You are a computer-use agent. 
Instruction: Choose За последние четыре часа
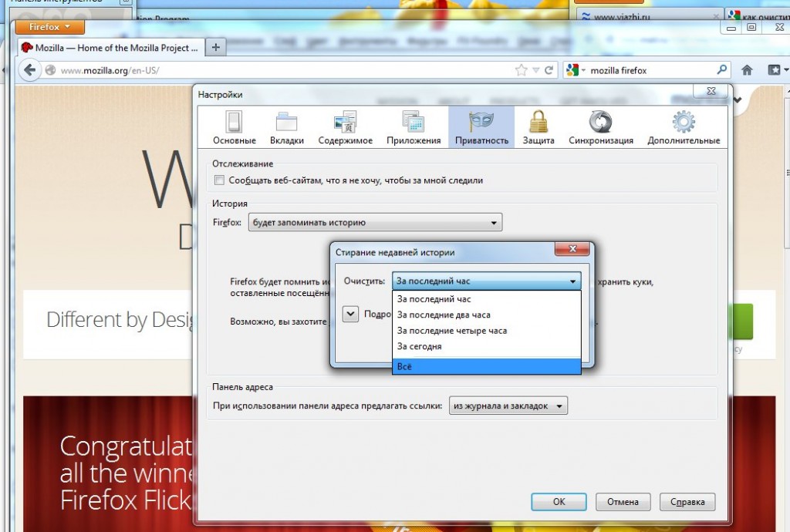click(486, 331)
